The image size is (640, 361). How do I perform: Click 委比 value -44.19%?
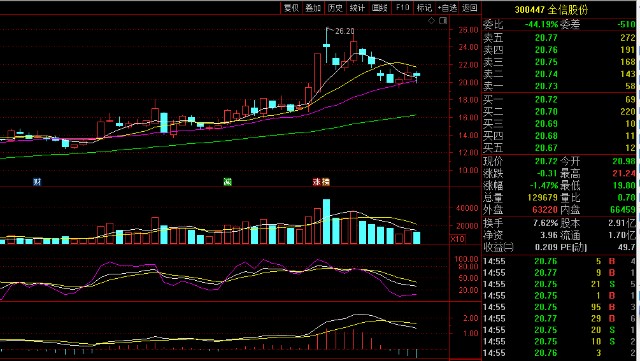[x=541, y=25]
